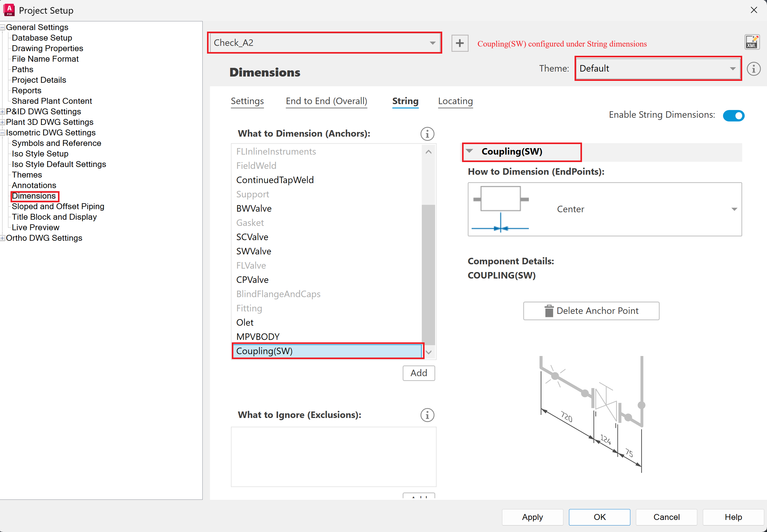Click info icon for What to Ignore
This screenshot has width=767, height=532.
427,415
